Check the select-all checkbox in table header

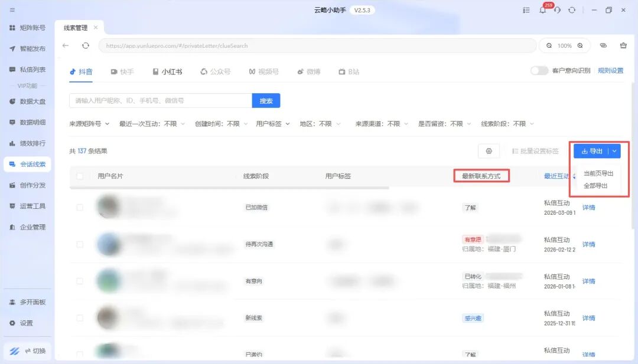pos(80,176)
